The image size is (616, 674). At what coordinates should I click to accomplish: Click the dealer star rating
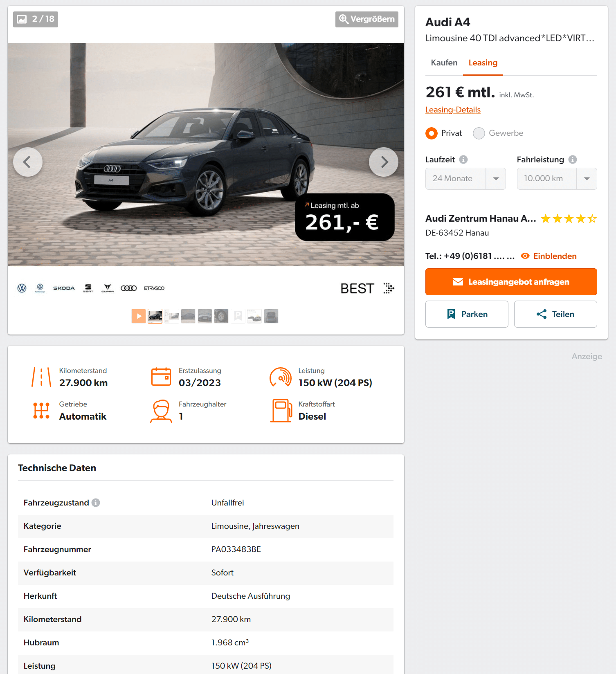click(569, 219)
